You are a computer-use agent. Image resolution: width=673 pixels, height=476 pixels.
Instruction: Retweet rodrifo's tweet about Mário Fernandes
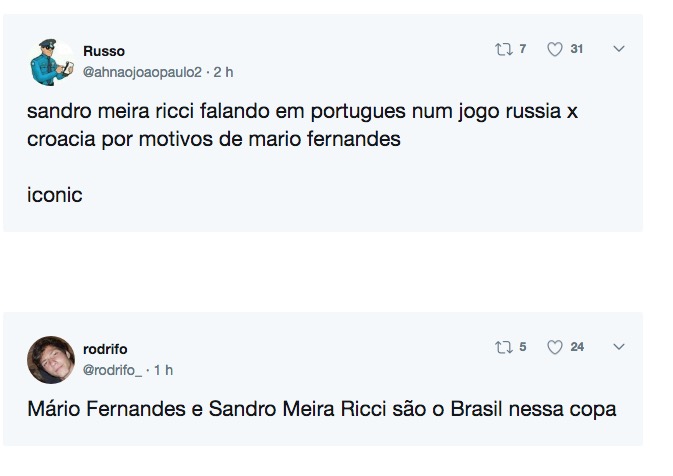click(505, 347)
